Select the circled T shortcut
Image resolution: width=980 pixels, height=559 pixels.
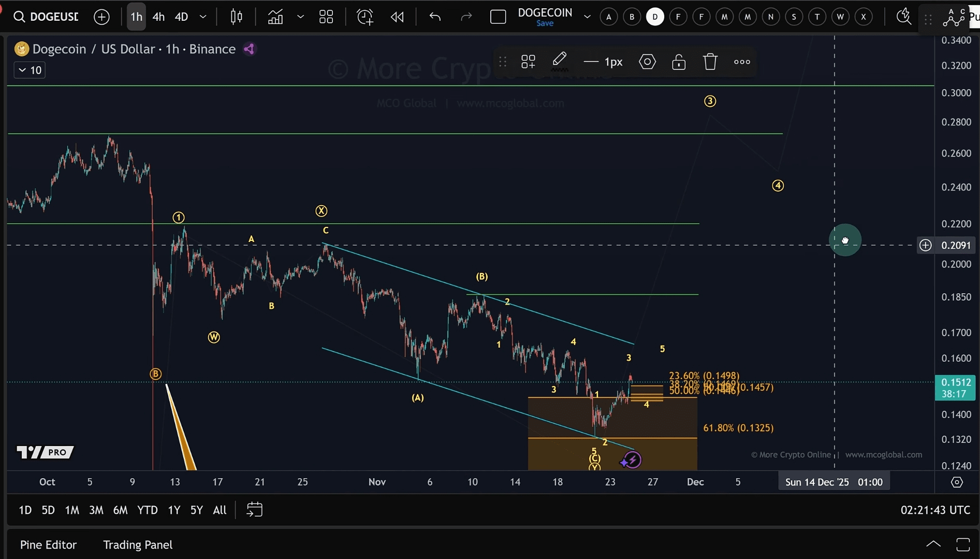tap(817, 17)
